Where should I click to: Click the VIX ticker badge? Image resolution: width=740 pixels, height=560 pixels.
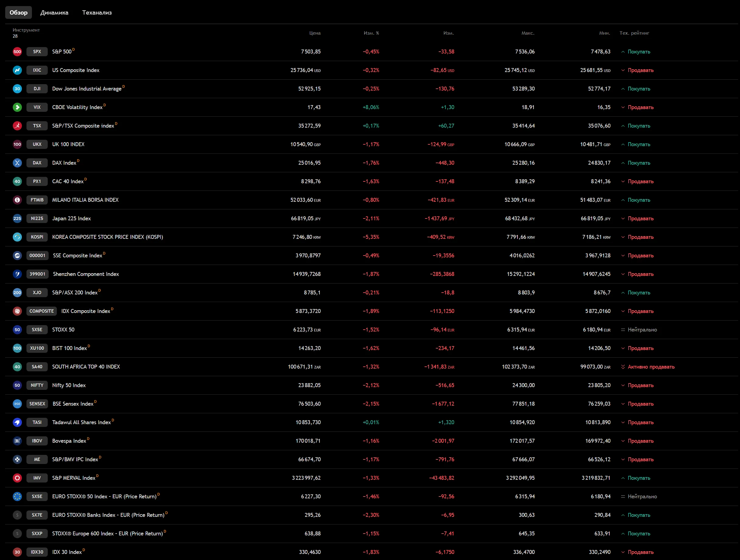37,107
